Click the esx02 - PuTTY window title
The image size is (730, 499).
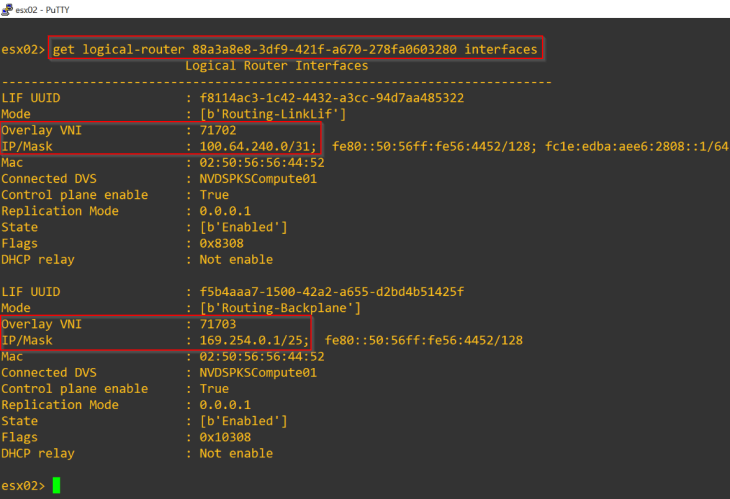[48, 8]
